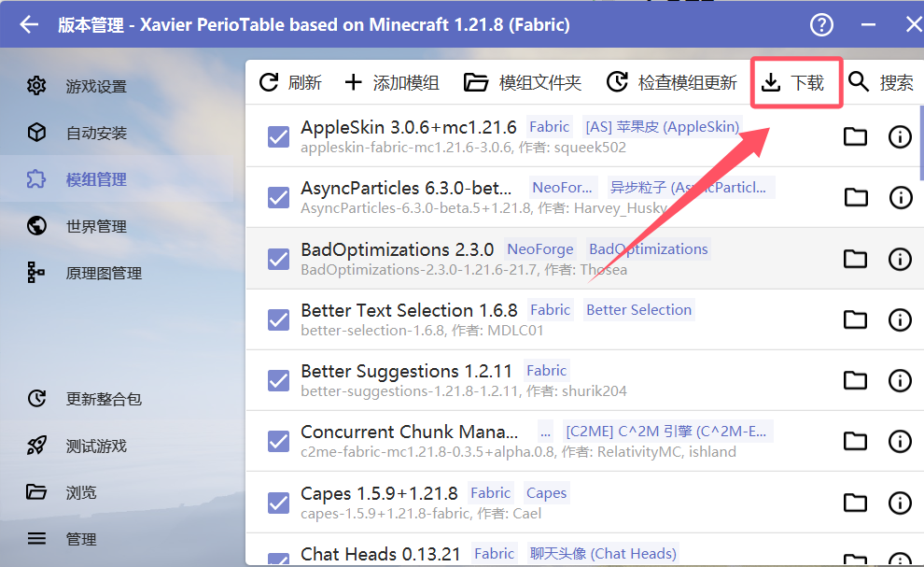
Task: Open 世界管理 in the sidebar
Action: click(117, 226)
